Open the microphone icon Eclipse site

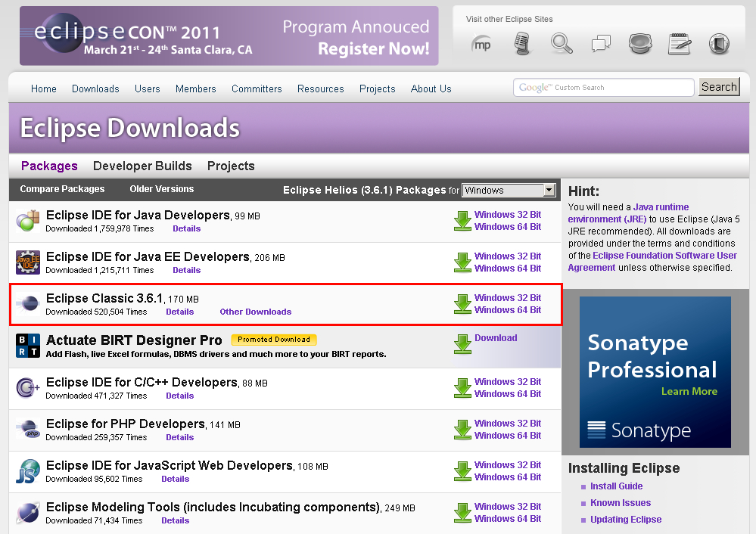[521, 44]
